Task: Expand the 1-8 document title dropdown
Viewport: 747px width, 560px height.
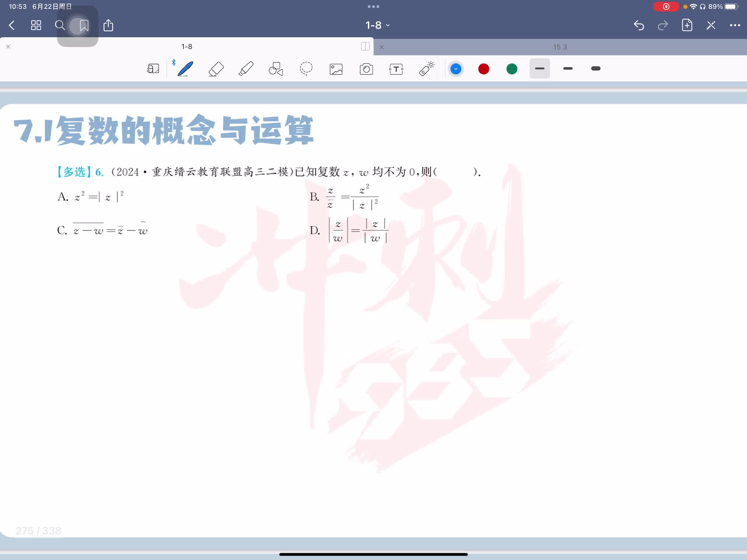Action: [377, 25]
